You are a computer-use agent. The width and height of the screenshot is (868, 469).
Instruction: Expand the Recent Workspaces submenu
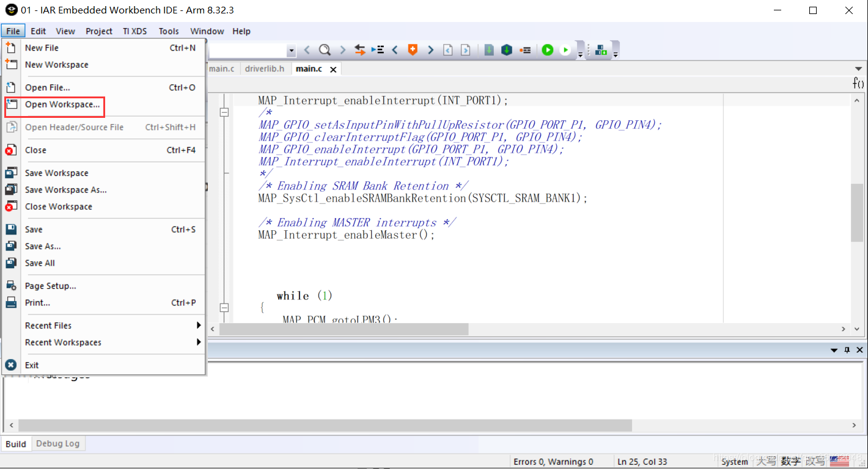(199, 343)
